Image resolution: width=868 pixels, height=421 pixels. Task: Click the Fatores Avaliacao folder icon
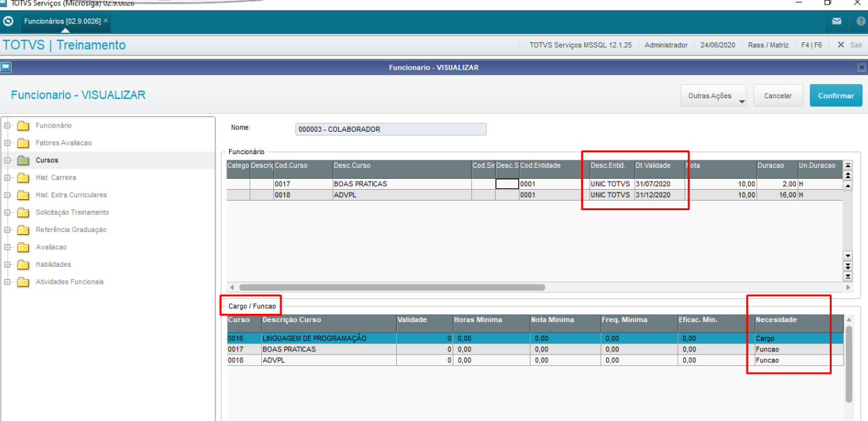point(23,143)
